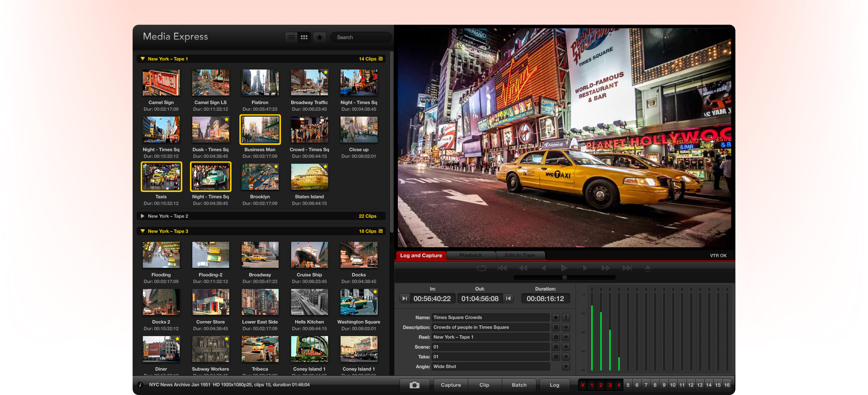Click the rewind transport button

tap(523, 268)
